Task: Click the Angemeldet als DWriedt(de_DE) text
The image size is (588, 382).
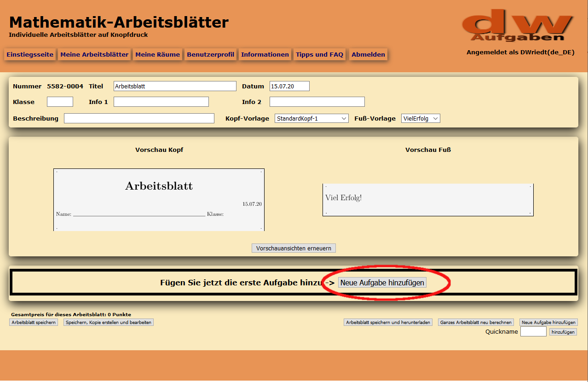Action: 520,52
